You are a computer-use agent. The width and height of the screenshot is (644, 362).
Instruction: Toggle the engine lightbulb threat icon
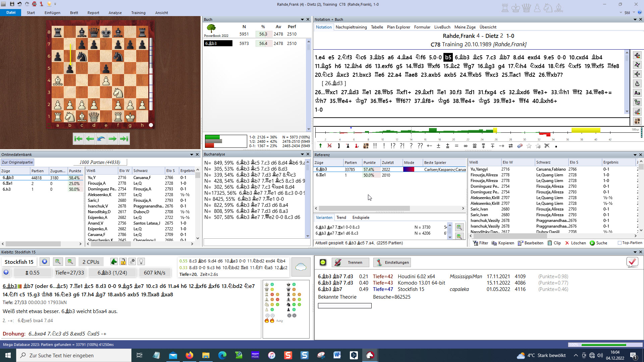141,262
